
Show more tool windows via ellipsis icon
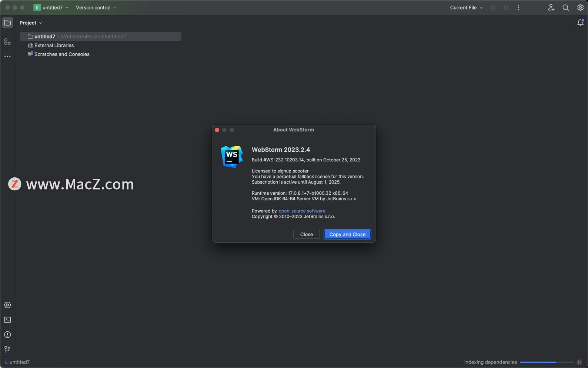pos(7,56)
